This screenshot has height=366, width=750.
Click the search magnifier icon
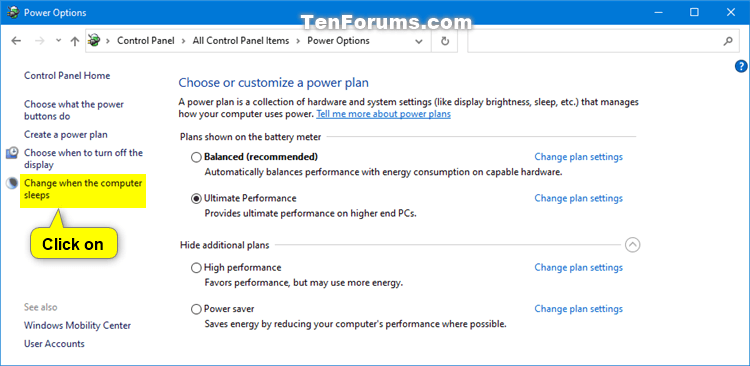tap(728, 41)
